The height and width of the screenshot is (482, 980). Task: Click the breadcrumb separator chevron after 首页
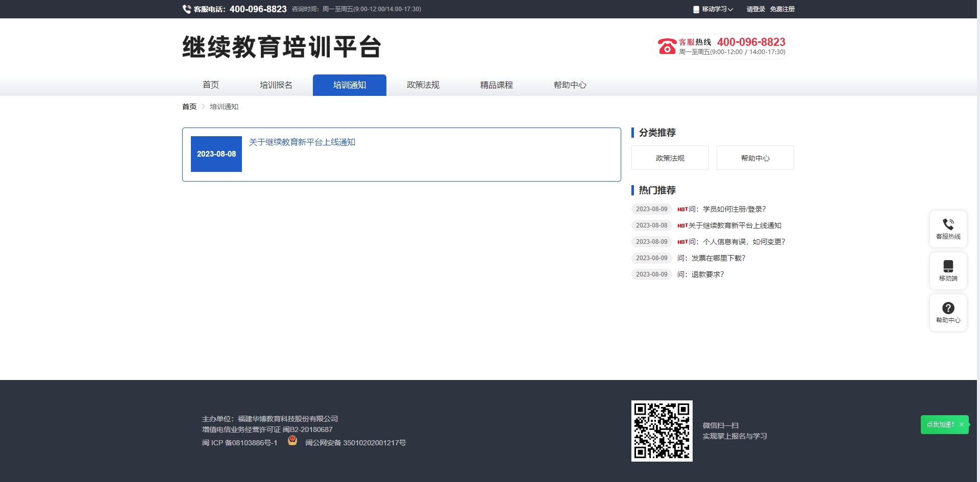click(203, 107)
